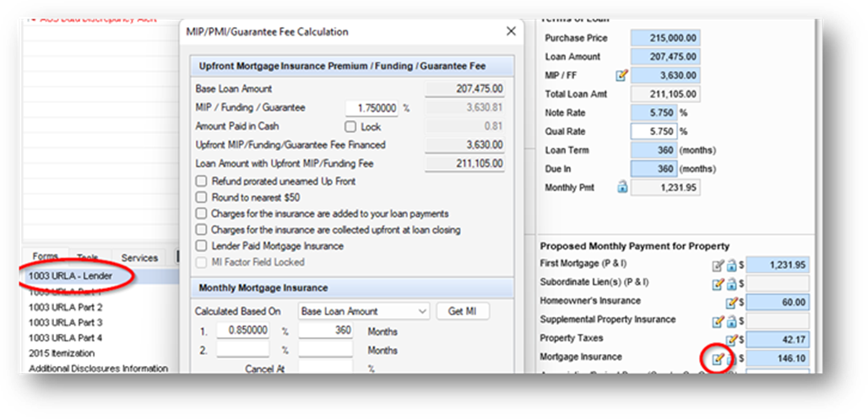
Task: Select 1003 URLA Part 2 form
Action: tap(65, 307)
